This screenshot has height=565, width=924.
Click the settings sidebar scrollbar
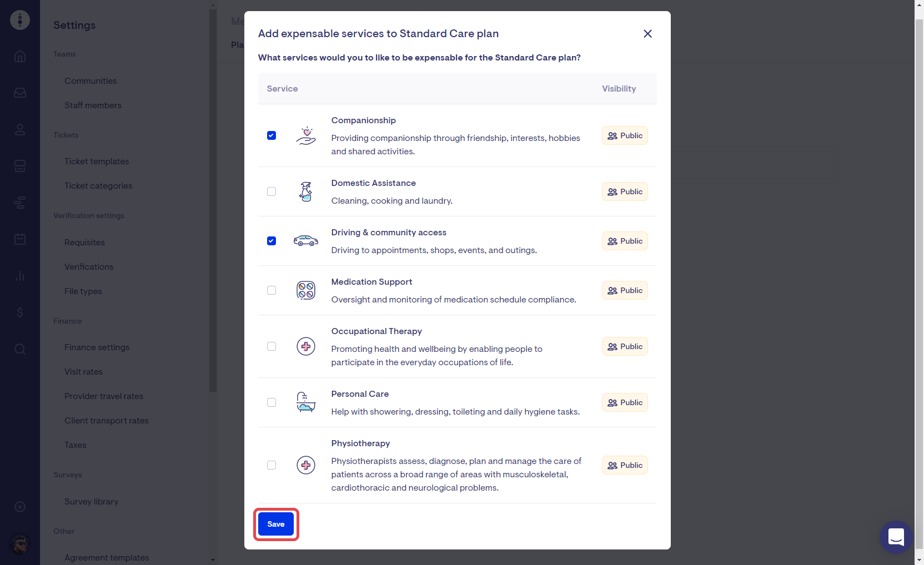pos(213,200)
